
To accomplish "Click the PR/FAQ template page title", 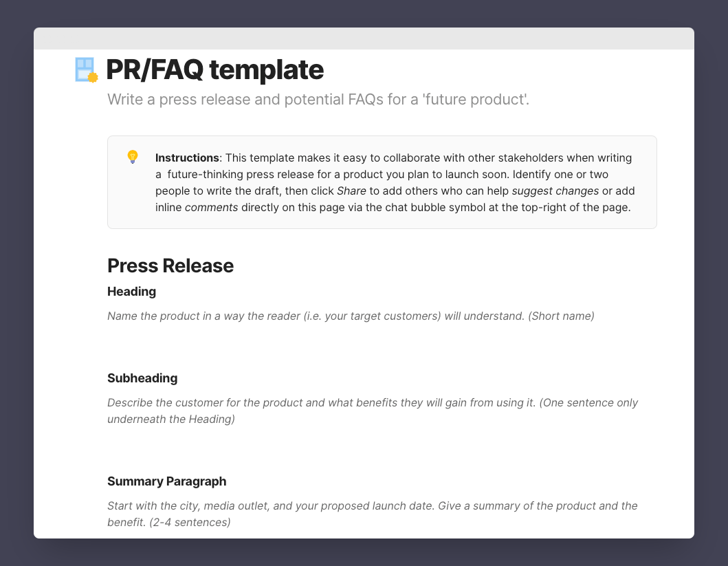I will (214, 70).
